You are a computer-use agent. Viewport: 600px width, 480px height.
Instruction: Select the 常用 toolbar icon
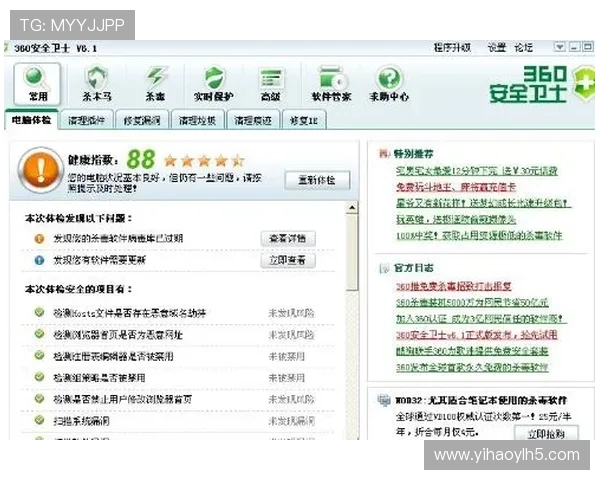click(x=37, y=84)
